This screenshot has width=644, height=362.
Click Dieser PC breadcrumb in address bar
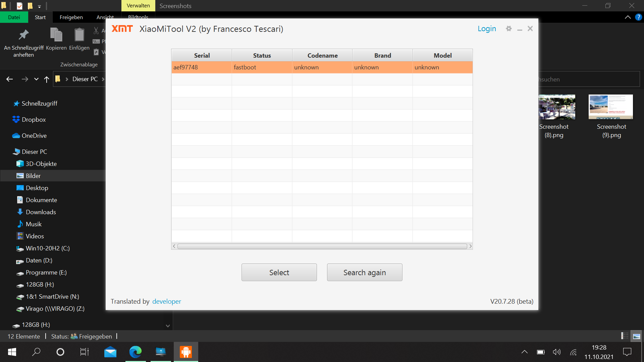85,79
